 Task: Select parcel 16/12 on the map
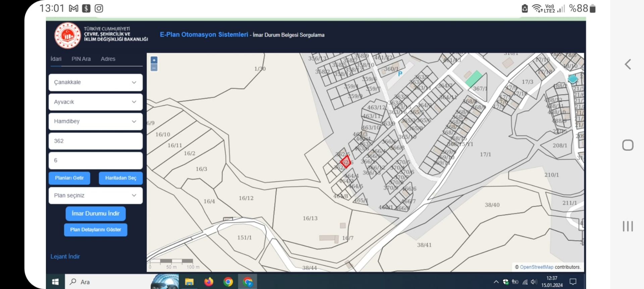pos(246,198)
